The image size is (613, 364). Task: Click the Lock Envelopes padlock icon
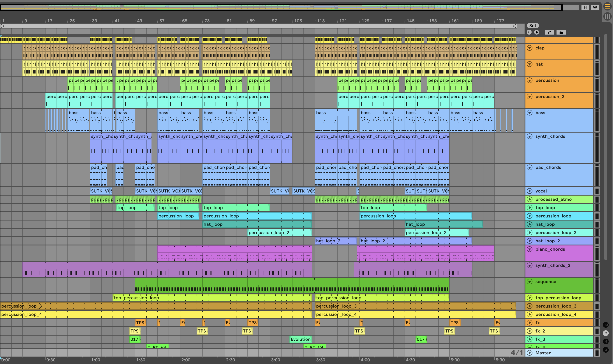(x=561, y=32)
